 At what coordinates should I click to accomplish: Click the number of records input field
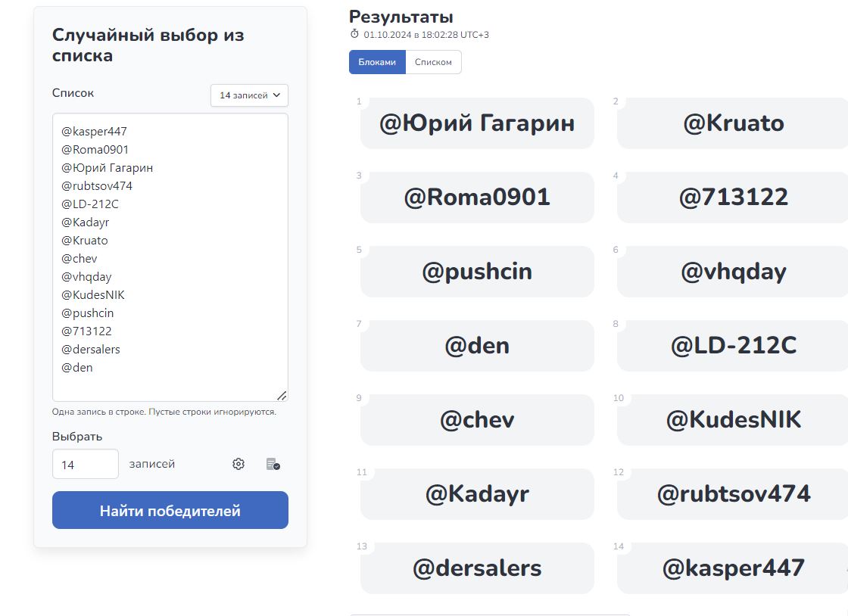tap(85, 464)
